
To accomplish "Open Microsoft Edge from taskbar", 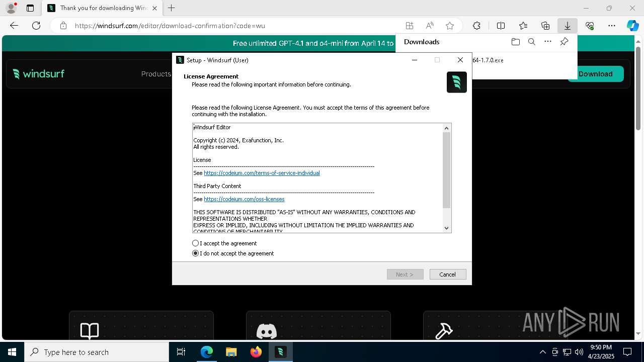I will pyautogui.click(x=207, y=352).
